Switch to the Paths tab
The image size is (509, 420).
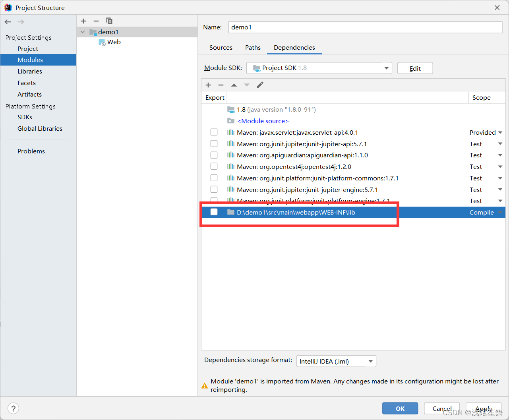point(253,47)
